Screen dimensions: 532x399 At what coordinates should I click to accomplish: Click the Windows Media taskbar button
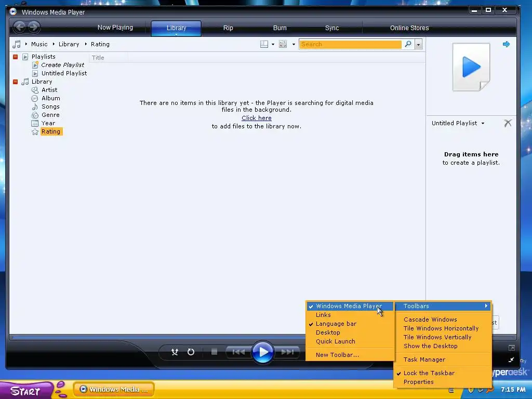pos(114,390)
